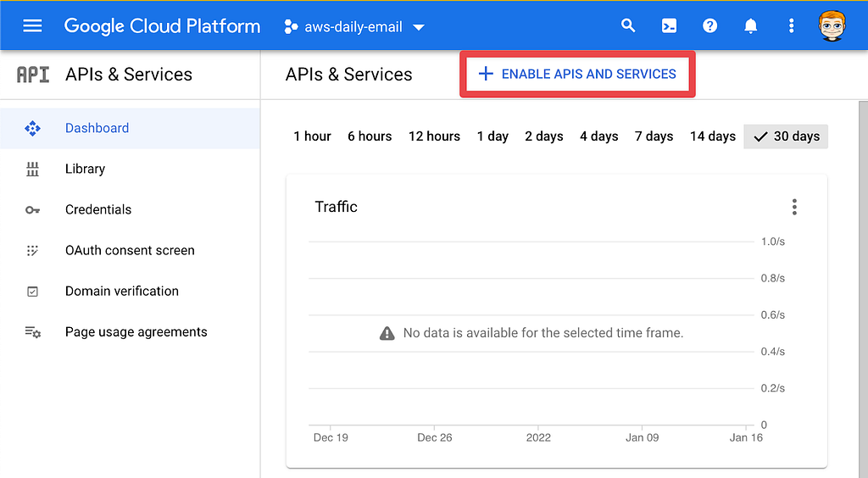This screenshot has width=868, height=478.
Task: Click the OAuth consent screen icon
Action: pos(33,251)
